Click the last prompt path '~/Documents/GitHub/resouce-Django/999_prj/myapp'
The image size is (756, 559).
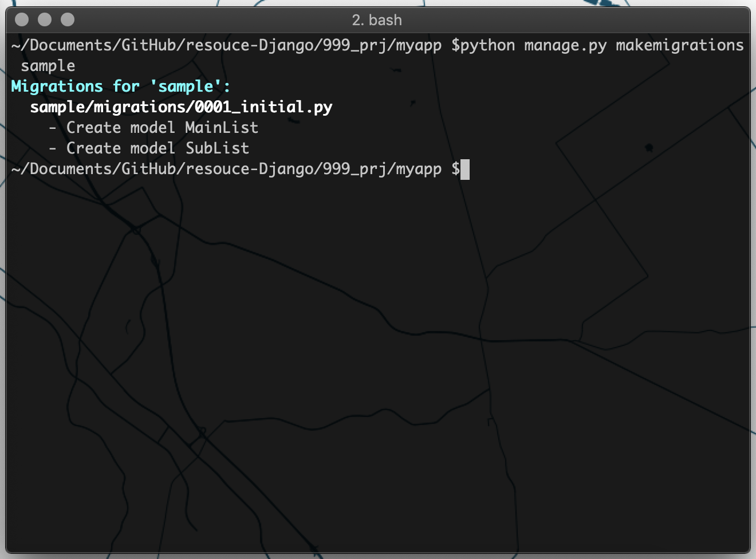click(227, 169)
